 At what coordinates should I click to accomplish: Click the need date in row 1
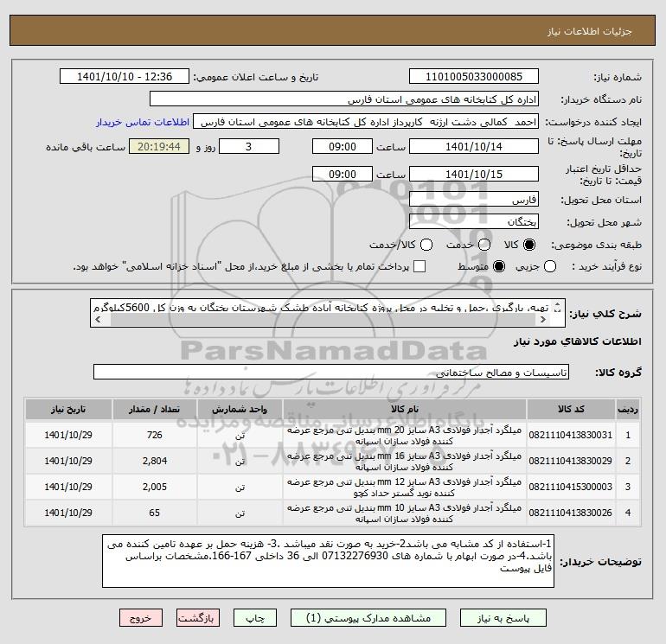click(x=68, y=435)
